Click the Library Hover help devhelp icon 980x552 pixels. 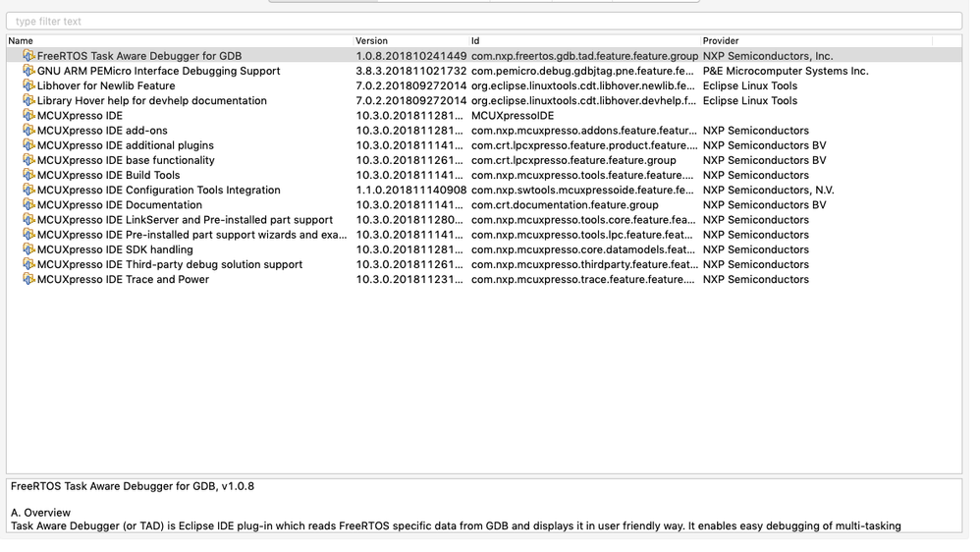(x=28, y=100)
